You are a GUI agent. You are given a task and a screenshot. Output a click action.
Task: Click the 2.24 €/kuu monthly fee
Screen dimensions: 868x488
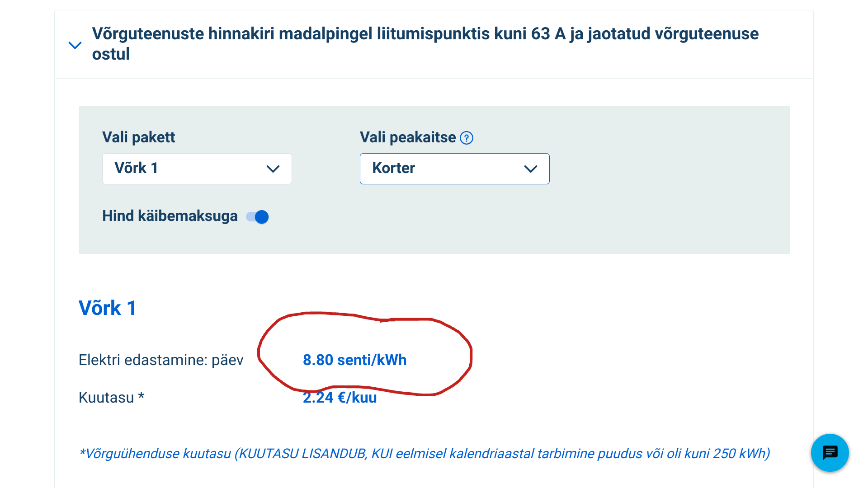point(340,398)
